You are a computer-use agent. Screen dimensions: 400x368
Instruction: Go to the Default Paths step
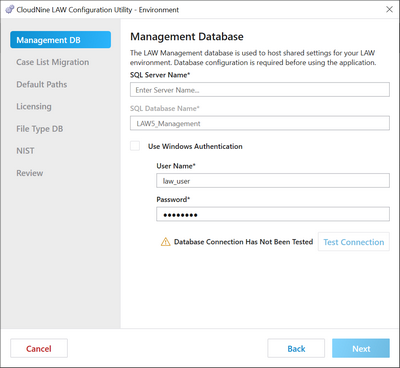pos(42,84)
